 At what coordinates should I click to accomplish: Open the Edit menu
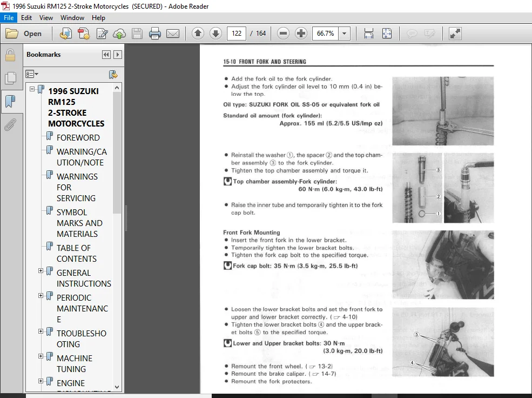26,18
